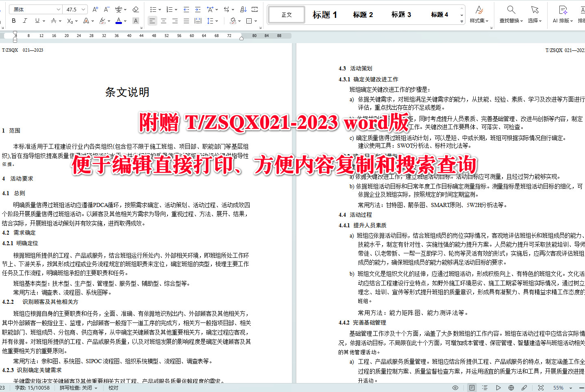
Task: Apply 标题 1 heading style
Action: click(x=324, y=15)
